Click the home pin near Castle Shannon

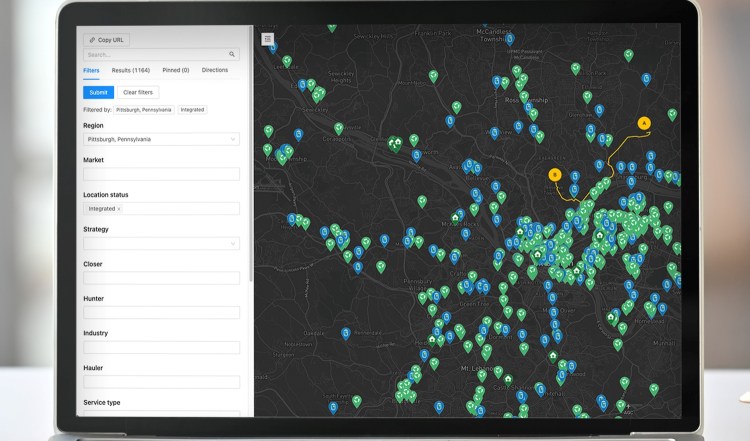coord(508,379)
